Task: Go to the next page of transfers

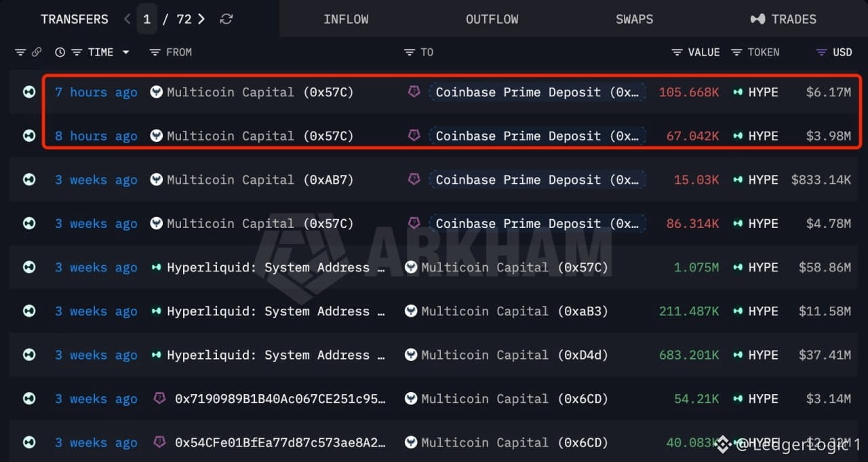Action: [x=201, y=19]
